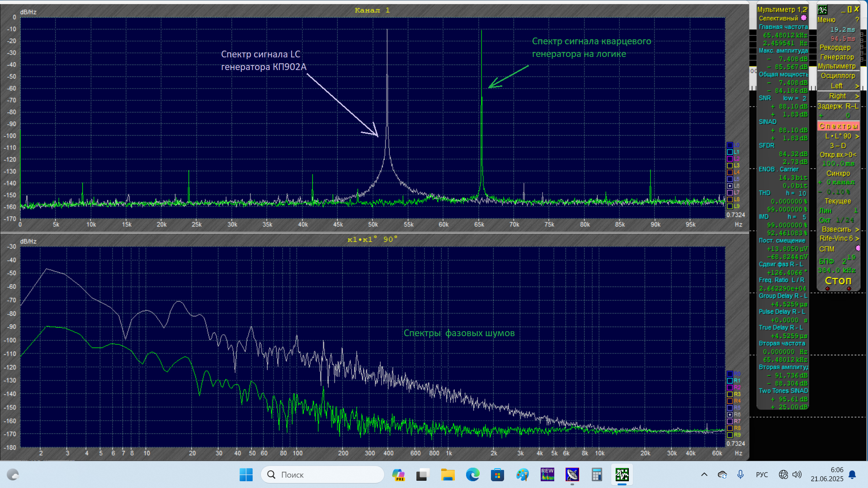Click the active green spectrum app taskbar icon

622,475
